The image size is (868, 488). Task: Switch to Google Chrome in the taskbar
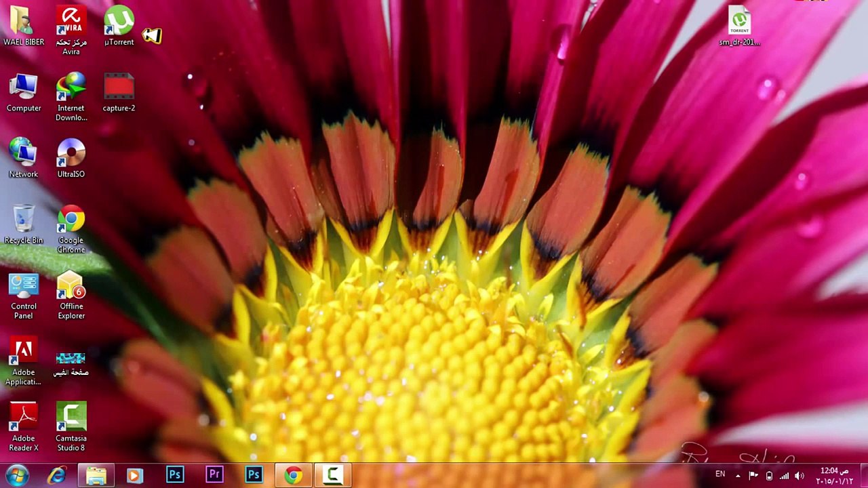tap(293, 476)
